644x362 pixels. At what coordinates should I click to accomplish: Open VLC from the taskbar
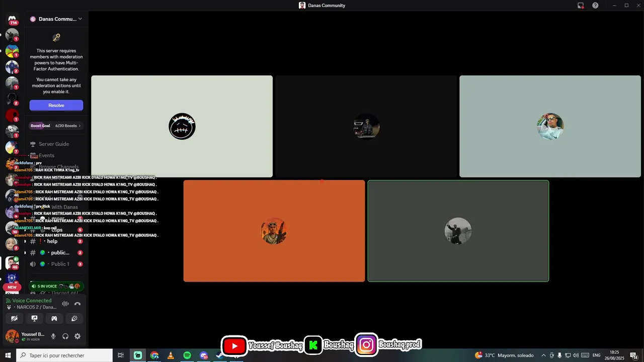pos(171,355)
